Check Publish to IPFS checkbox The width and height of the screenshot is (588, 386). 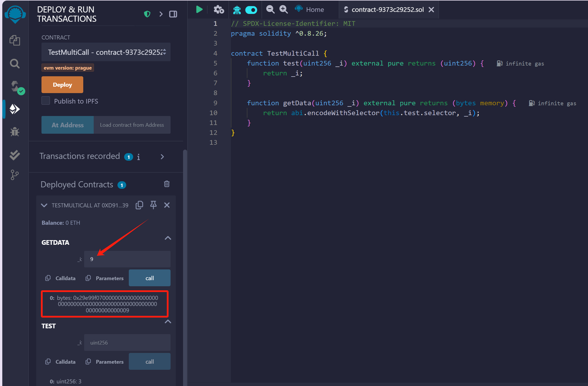point(46,101)
